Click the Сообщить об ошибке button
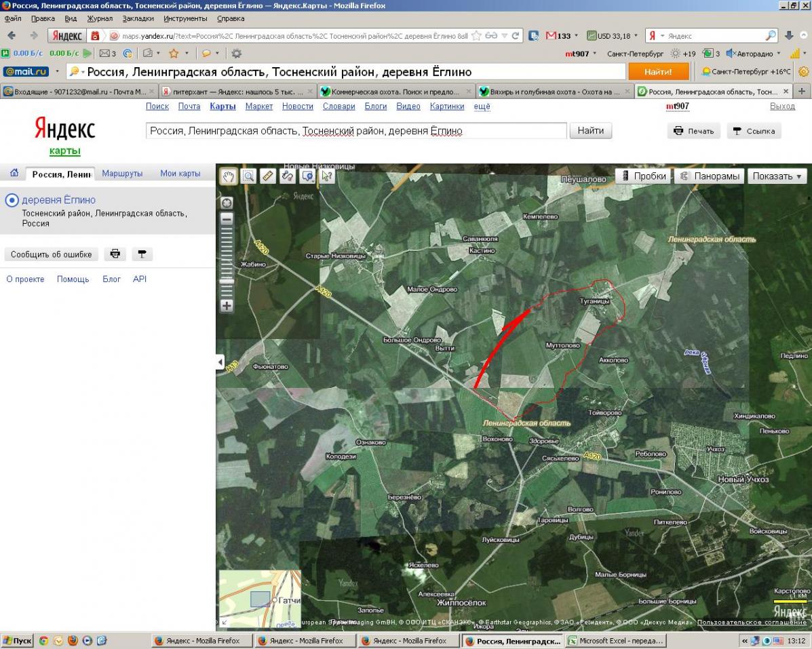 [52, 254]
